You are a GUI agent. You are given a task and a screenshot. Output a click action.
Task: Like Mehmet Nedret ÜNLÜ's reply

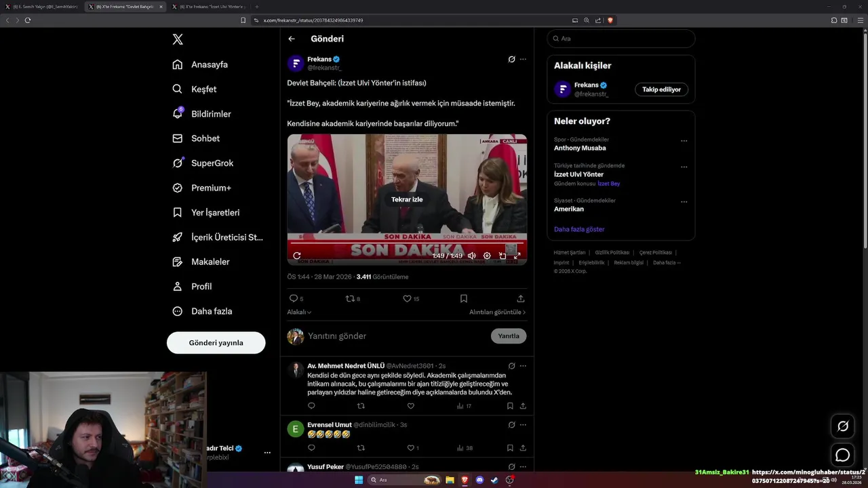coord(410,406)
